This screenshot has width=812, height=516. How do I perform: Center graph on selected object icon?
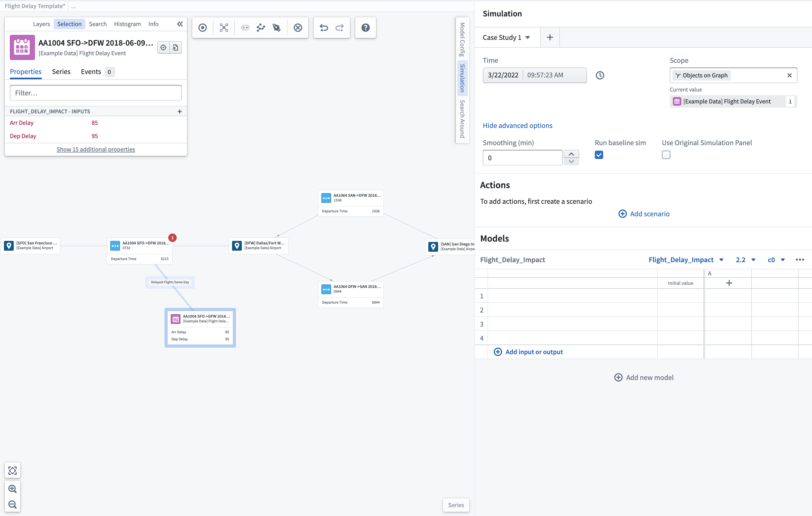tap(163, 48)
